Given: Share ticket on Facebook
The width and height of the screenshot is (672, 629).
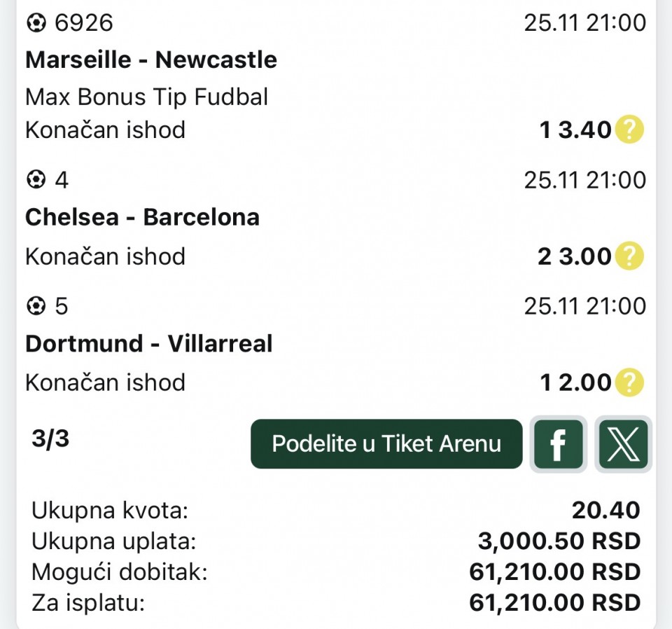Looking at the screenshot, I should (558, 444).
